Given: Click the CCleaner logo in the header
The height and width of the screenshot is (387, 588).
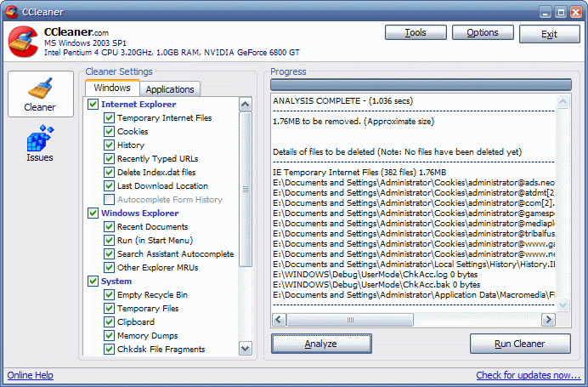Looking at the screenshot, I should pyautogui.click(x=23, y=43).
